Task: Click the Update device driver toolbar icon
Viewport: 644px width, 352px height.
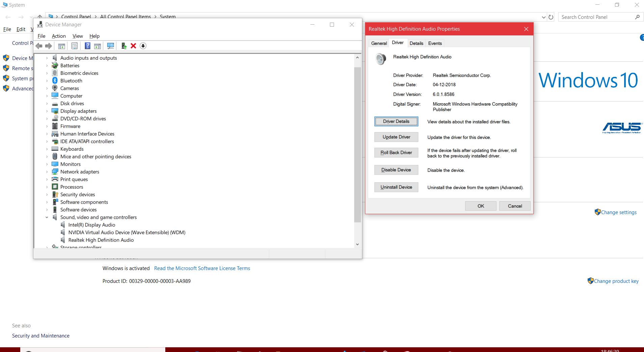Action: click(124, 46)
